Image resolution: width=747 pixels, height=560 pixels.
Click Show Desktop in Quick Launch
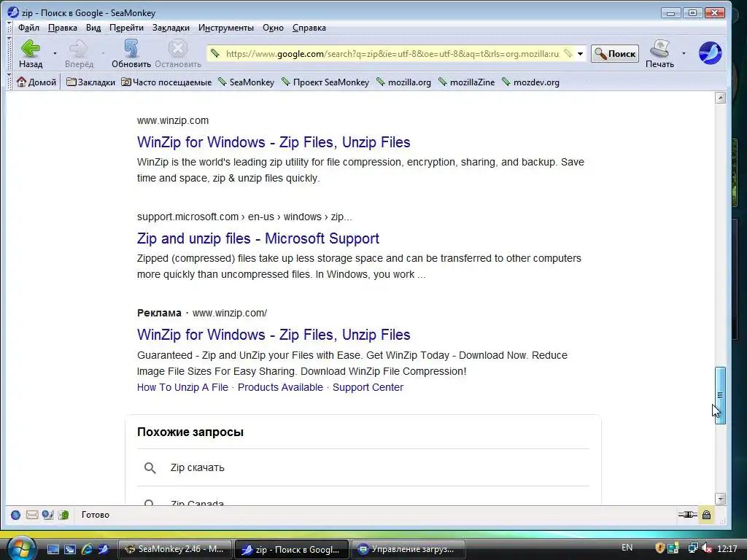pyautogui.click(x=53, y=549)
